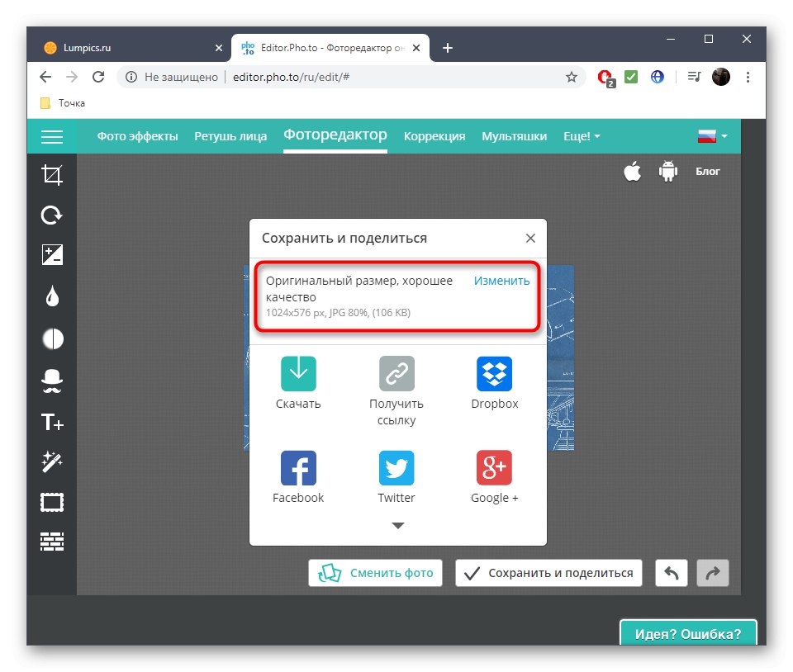Go back in browser
The width and height of the screenshot is (793, 672).
pyautogui.click(x=45, y=77)
